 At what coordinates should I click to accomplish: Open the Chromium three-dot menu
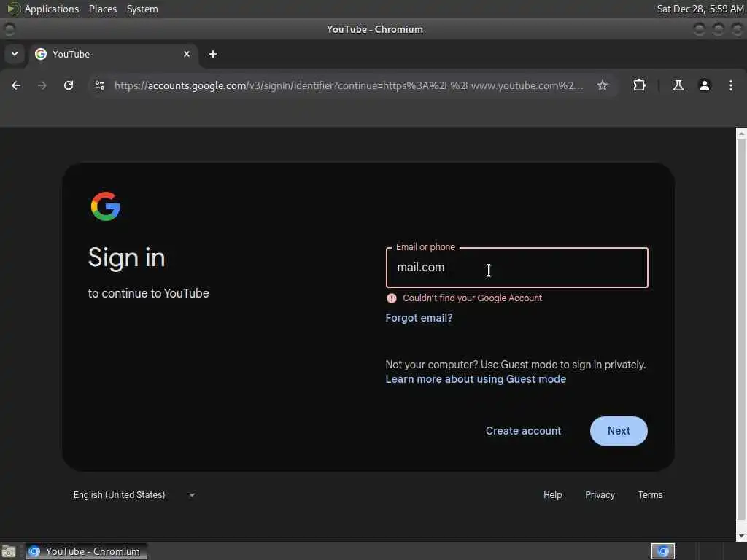point(731,85)
